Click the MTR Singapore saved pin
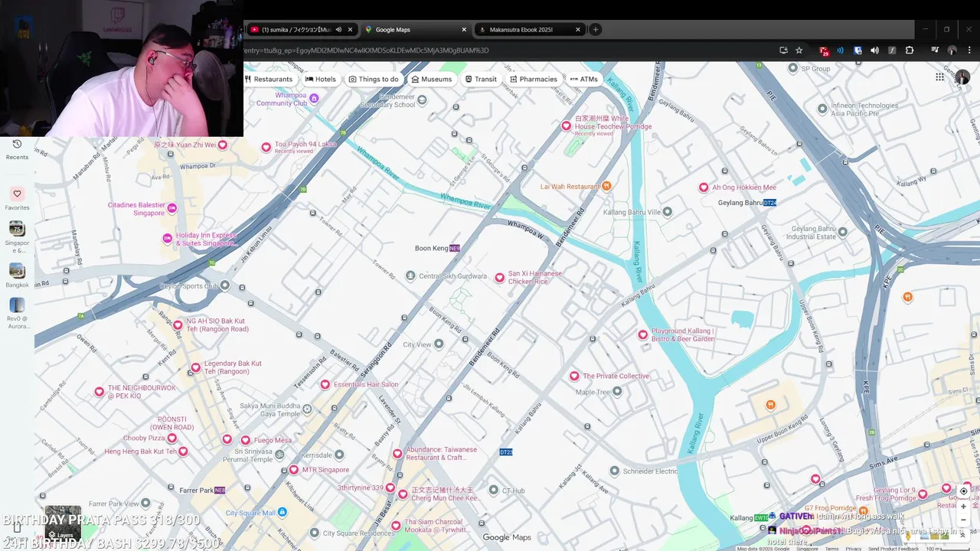This screenshot has width=980, height=551. point(293,470)
